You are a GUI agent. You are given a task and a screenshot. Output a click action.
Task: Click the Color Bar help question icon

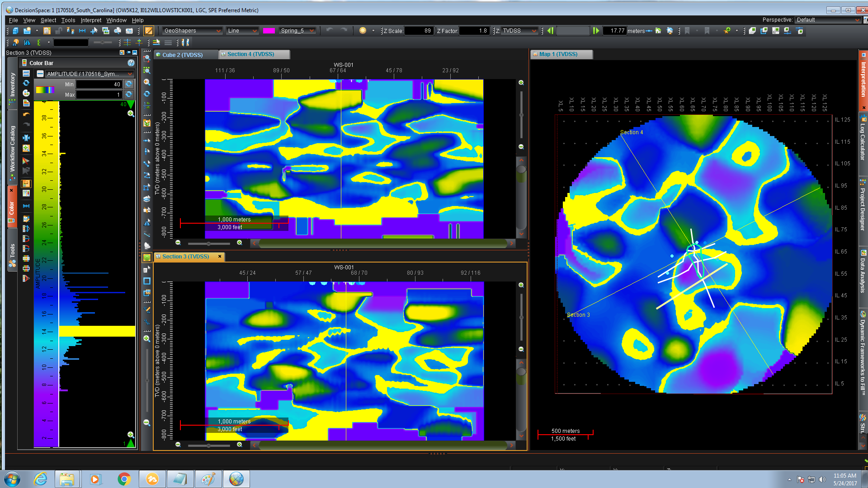pyautogui.click(x=131, y=63)
